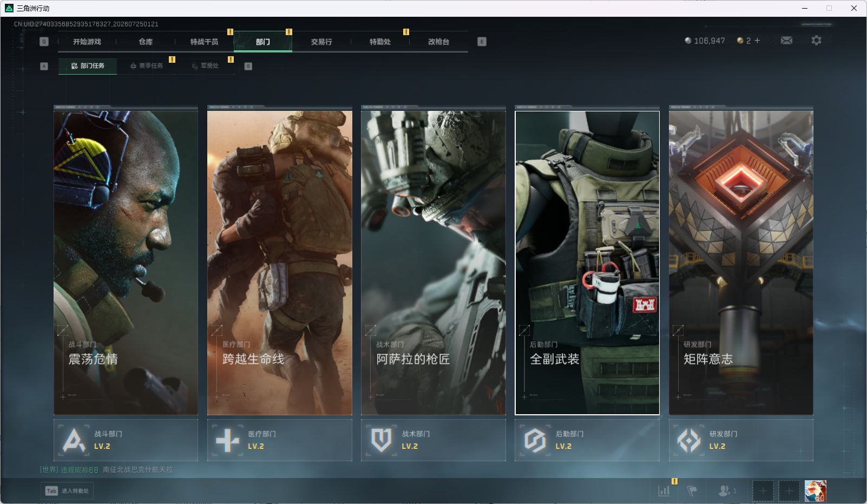Screen dimensions: 867x504
Task: Open the 赛季任务 sub-tab
Action: coord(146,66)
